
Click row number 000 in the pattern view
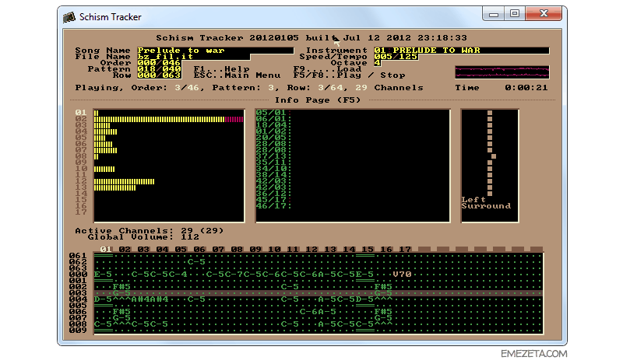pos(78,275)
